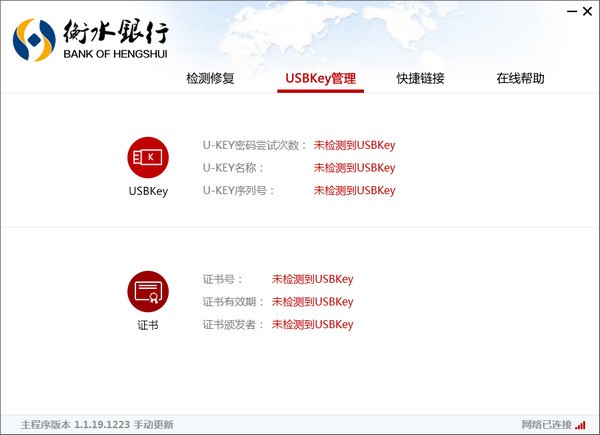This screenshot has height=435, width=600.
Task: Click the U-KEY序列号 label
Action: pos(238,191)
